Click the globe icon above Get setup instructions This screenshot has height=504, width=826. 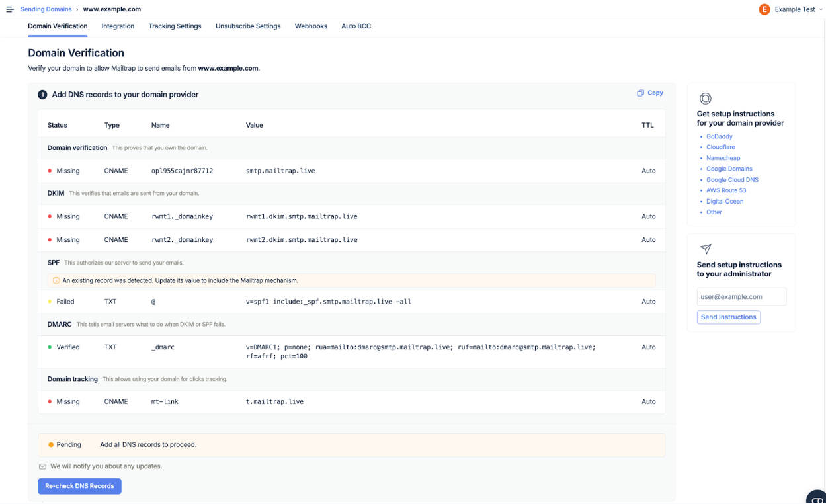705,98
